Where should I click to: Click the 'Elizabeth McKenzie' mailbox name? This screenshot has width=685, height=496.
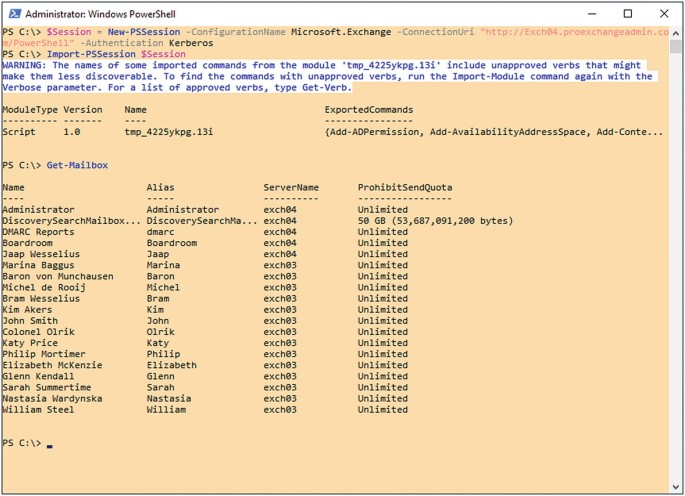coord(52,365)
